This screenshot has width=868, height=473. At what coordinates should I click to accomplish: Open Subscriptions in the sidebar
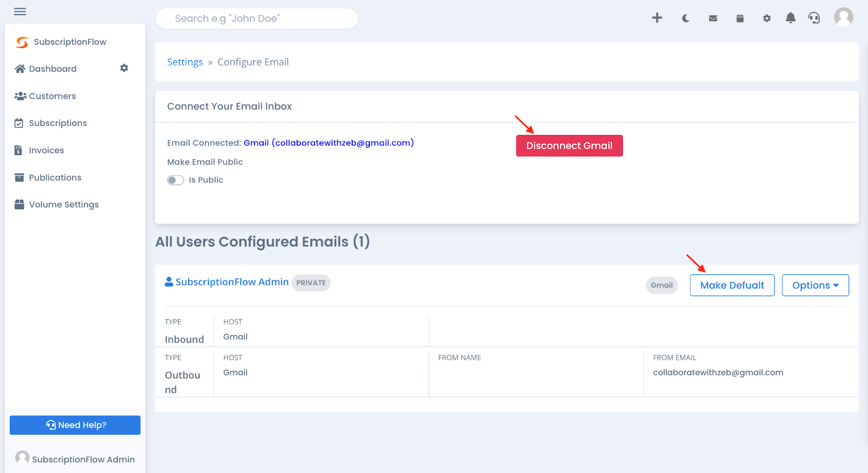click(x=58, y=123)
